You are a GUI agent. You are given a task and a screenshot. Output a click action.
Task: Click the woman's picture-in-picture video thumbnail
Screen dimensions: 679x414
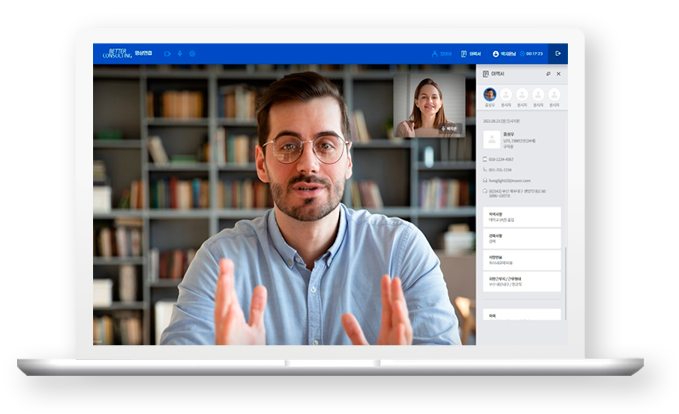(429, 105)
